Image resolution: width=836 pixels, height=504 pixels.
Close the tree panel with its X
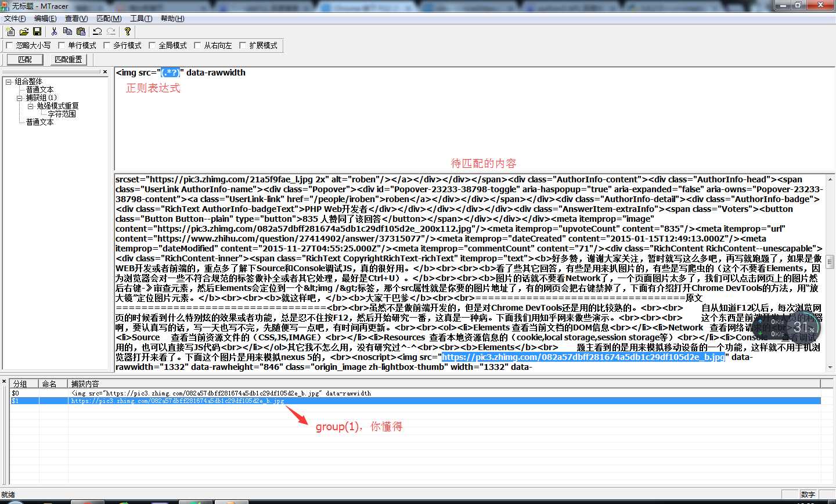[105, 72]
